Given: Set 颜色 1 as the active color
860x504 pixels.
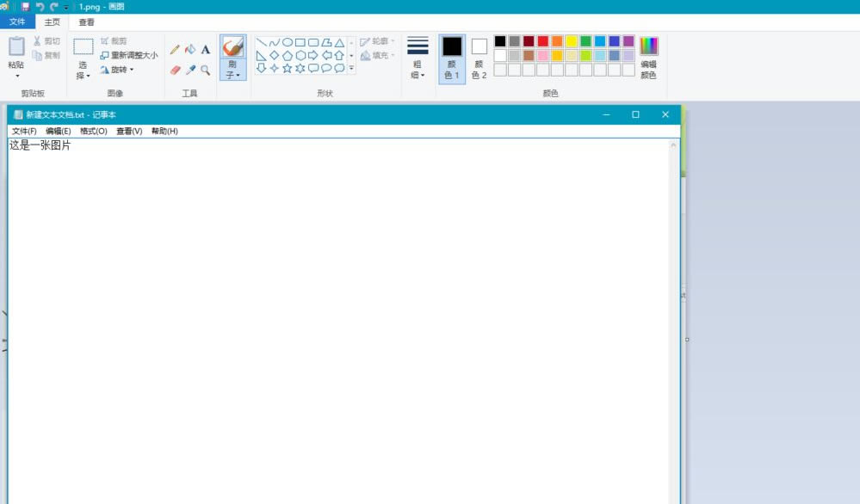Looking at the screenshot, I should [452, 58].
